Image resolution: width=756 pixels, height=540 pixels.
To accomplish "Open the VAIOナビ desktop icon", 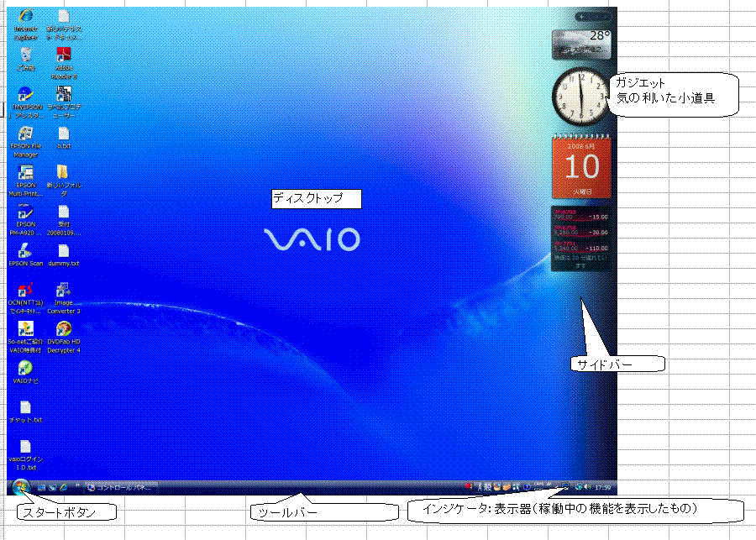I will click(x=25, y=368).
